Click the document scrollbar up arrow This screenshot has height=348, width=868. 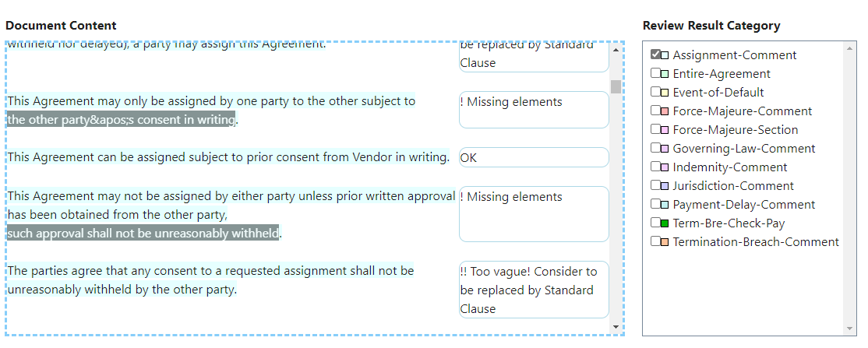tap(616, 51)
